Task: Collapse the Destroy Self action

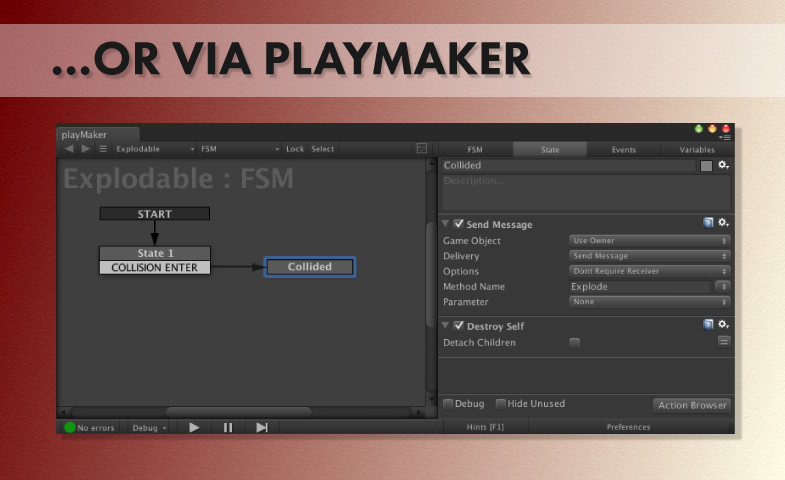Action: (445, 325)
